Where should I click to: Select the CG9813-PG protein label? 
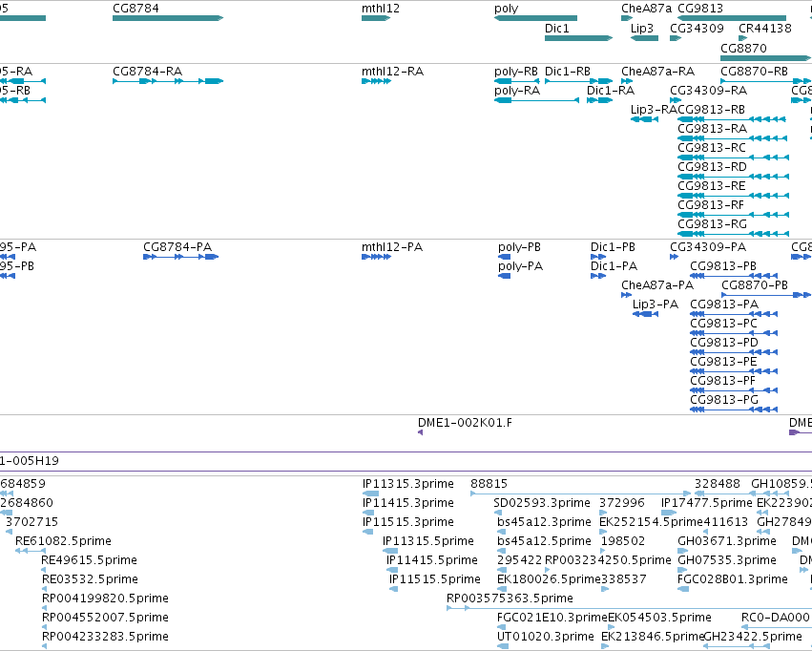click(x=724, y=400)
